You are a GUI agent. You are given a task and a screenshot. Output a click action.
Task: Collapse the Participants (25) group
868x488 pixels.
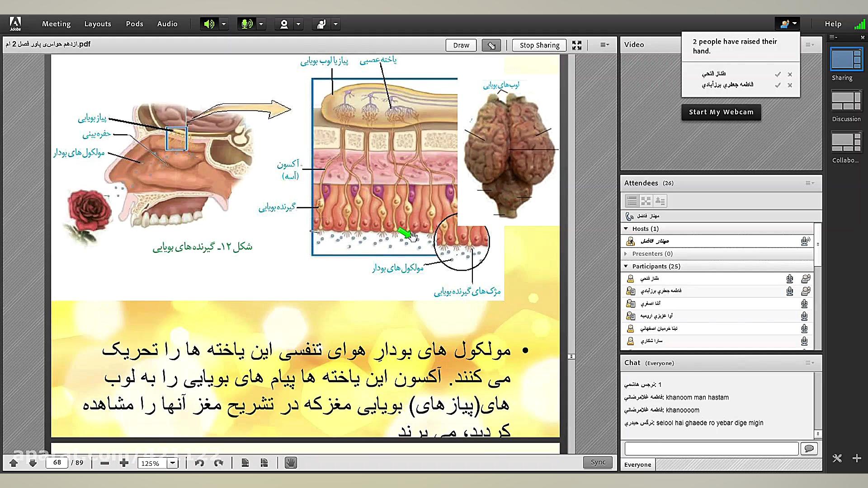tap(626, 266)
